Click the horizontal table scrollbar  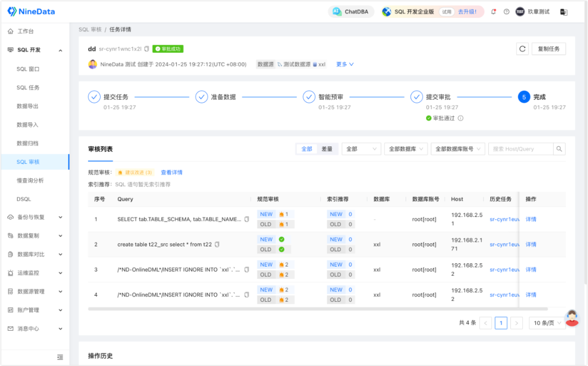318,309
